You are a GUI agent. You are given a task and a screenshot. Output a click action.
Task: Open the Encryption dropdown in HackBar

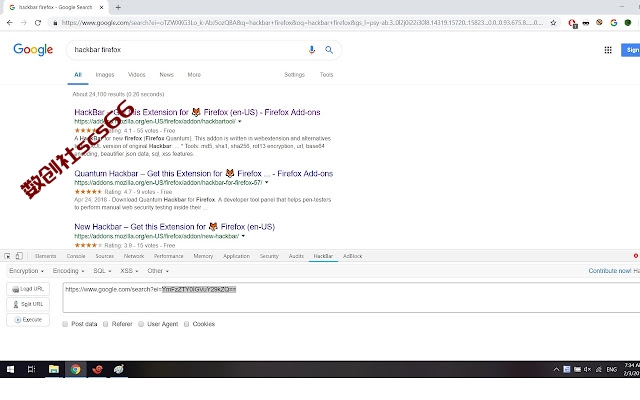coord(26,271)
